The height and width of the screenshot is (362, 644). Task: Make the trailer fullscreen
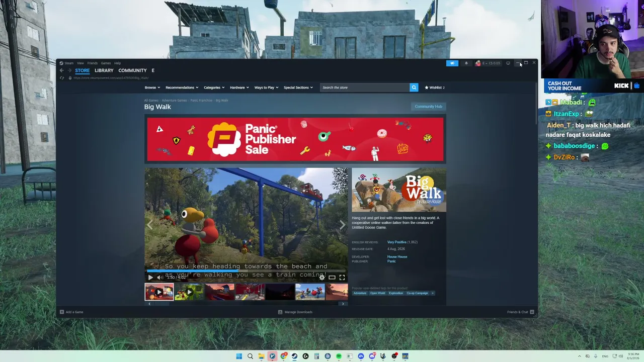pos(342,278)
